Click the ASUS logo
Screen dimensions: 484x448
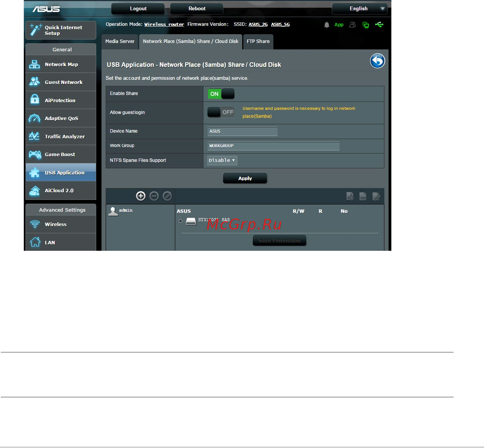click(46, 9)
